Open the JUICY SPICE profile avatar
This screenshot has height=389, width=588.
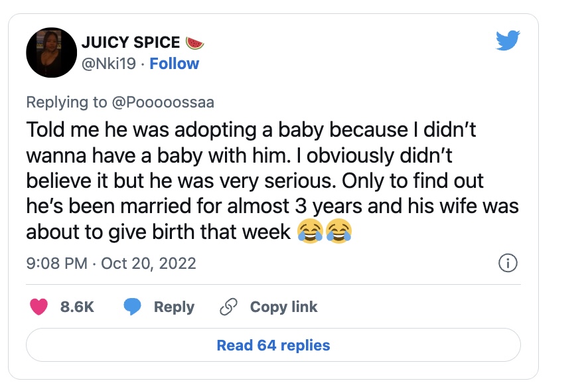point(52,53)
